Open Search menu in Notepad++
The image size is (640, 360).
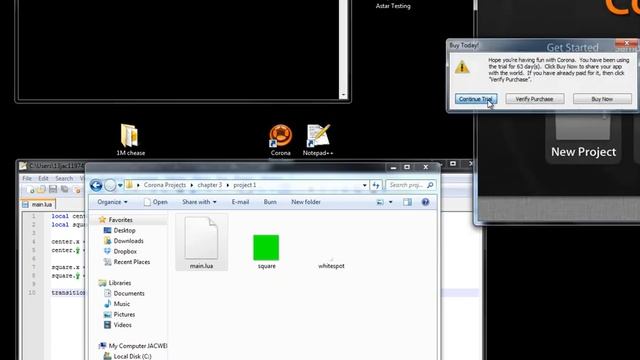click(64, 178)
